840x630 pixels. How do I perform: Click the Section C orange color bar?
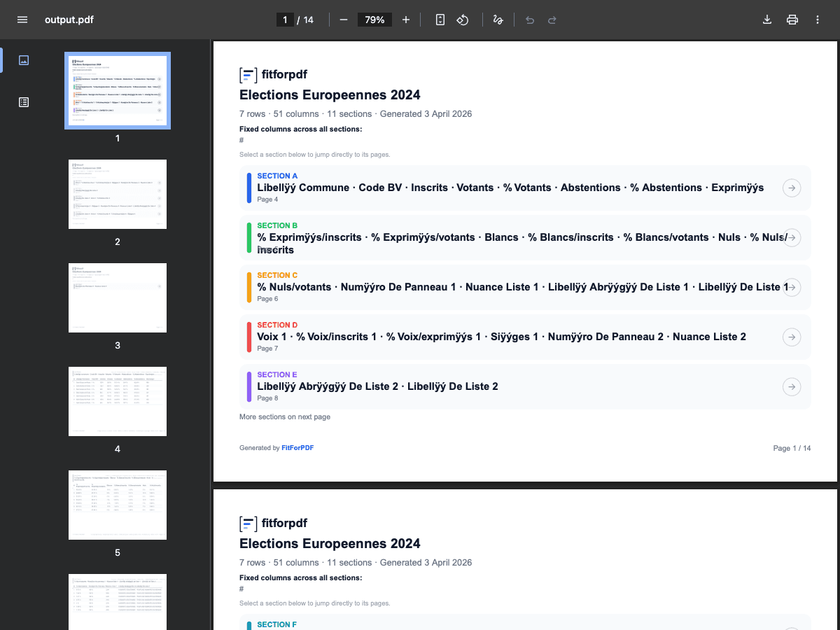click(248, 287)
